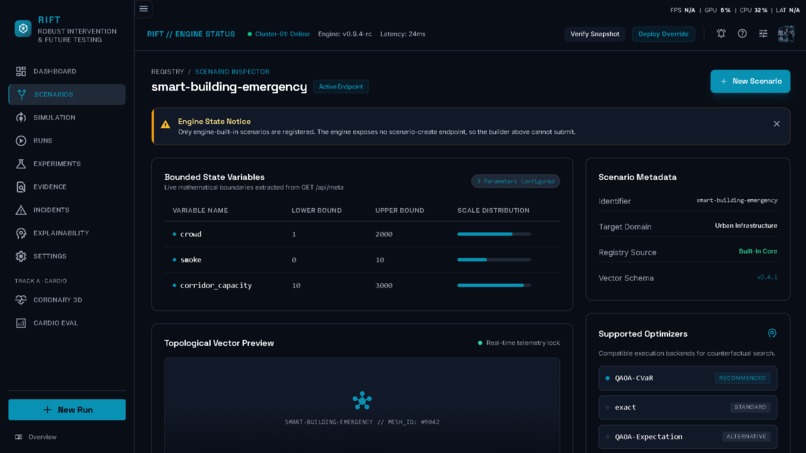Click the 3 Parameters Configured badge

click(516, 181)
